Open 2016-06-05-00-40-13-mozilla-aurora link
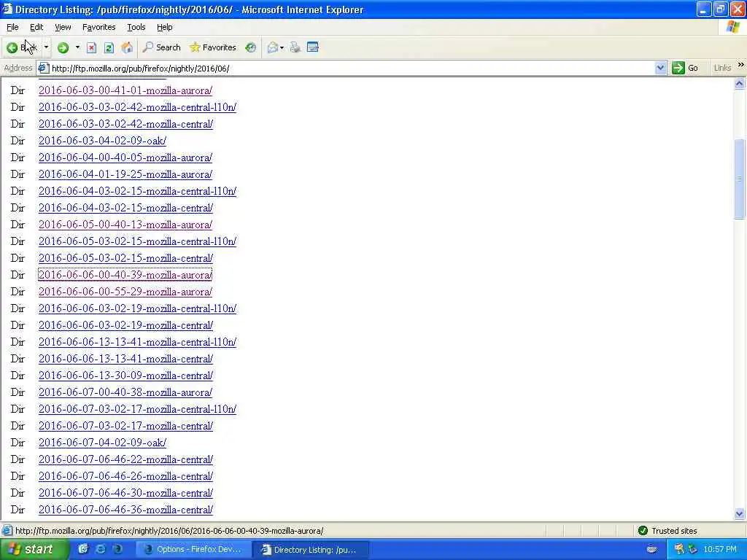Viewport: 747px width, 560px height. 125,225
